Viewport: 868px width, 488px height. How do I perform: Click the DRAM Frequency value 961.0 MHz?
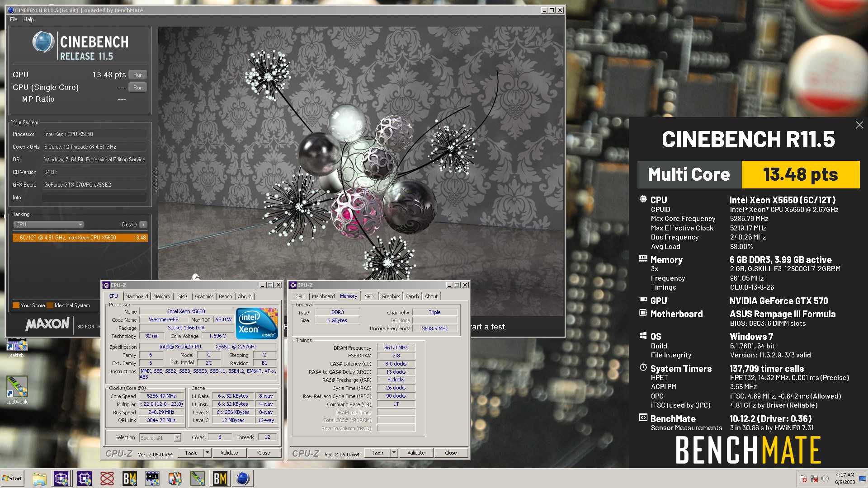point(396,347)
